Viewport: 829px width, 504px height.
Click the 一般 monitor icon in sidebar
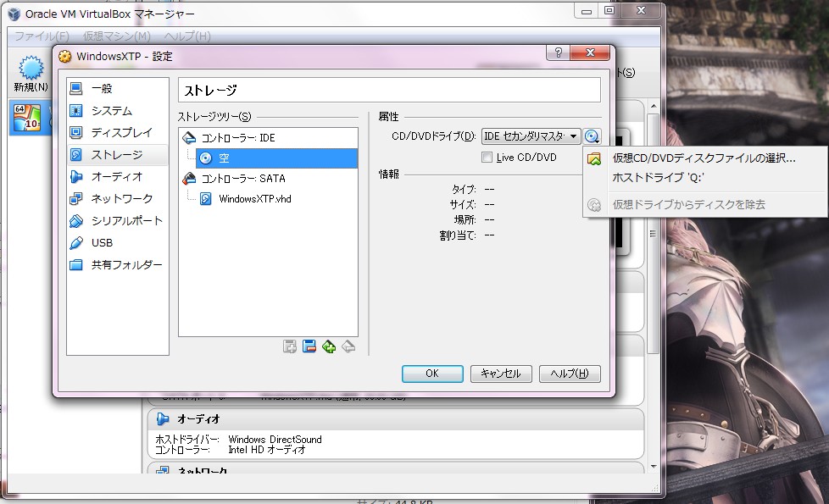tap(76, 88)
